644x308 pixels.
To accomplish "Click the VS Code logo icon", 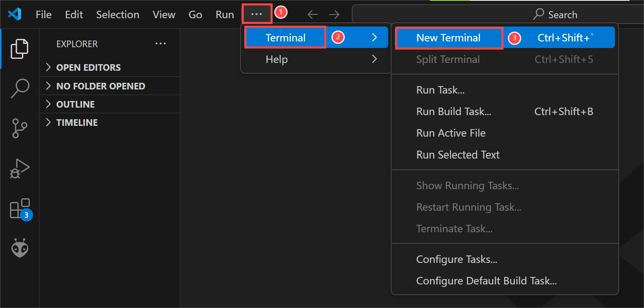I will [x=14, y=14].
